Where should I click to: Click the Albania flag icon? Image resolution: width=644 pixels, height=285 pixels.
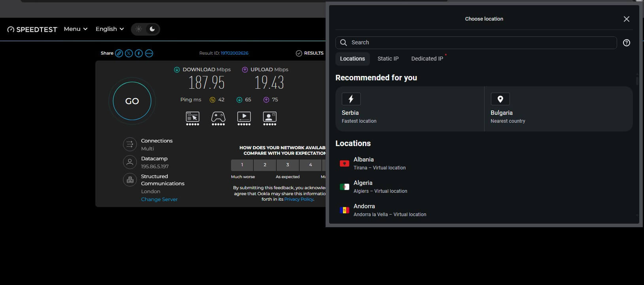point(345,163)
